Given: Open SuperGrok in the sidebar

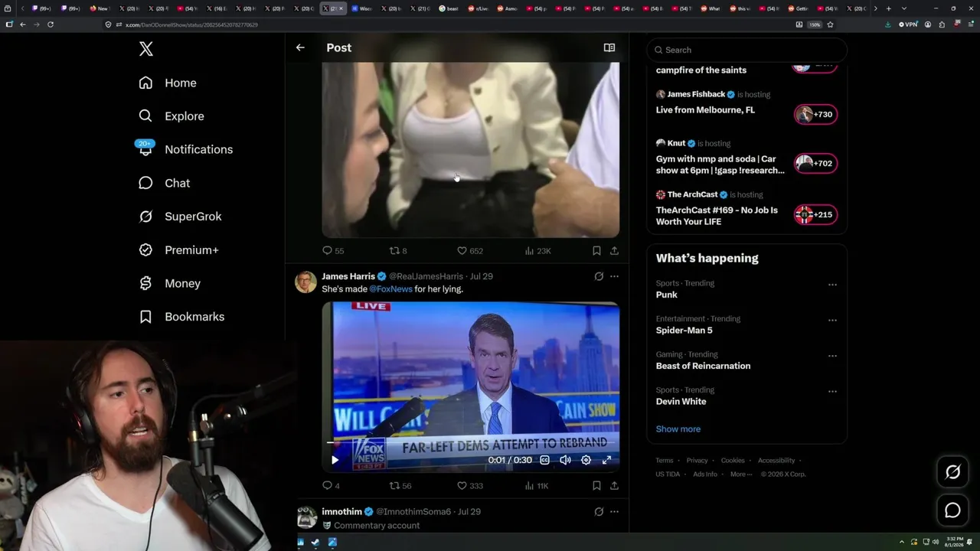Looking at the screenshot, I should tap(180, 217).
